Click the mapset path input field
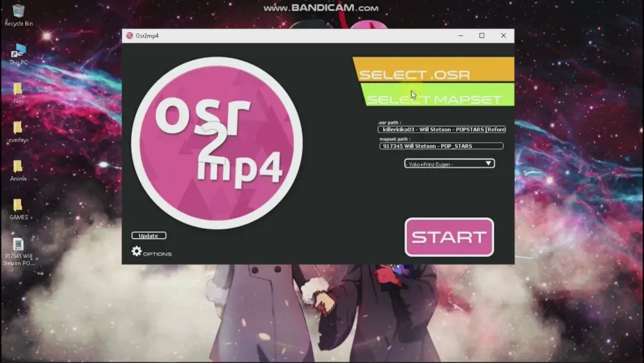The height and width of the screenshot is (363, 644). pyautogui.click(x=441, y=146)
